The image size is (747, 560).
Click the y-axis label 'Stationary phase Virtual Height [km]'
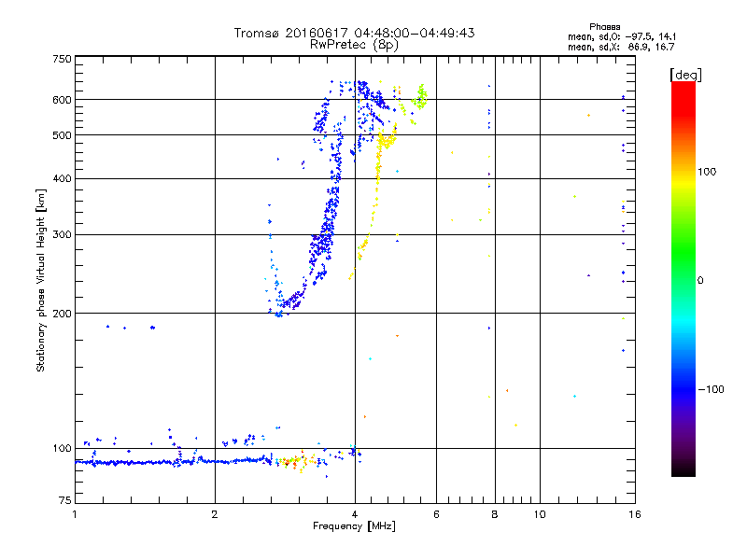click(41, 280)
